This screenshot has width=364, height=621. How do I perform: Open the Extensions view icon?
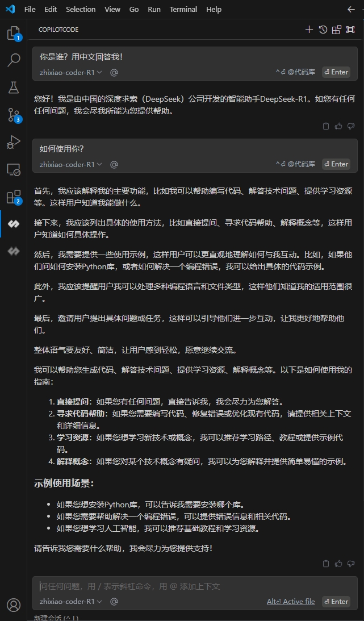click(x=13, y=197)
